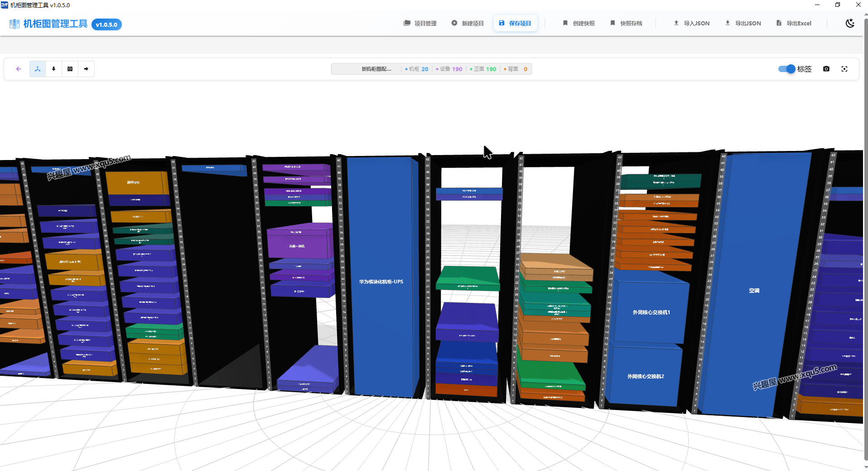Switch to top-down view arrow icon
Screen dimensions: 868x471
coord(53,69)
